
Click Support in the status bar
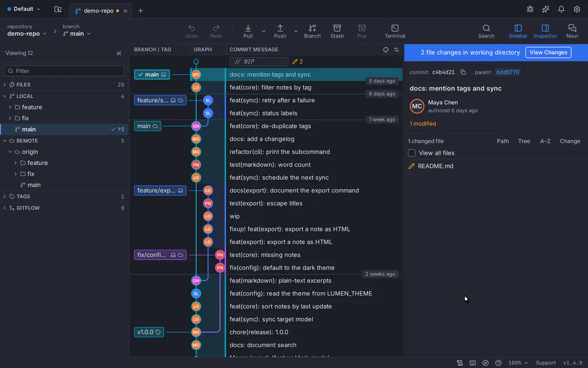pyautogui.click(x=545, y=363)
